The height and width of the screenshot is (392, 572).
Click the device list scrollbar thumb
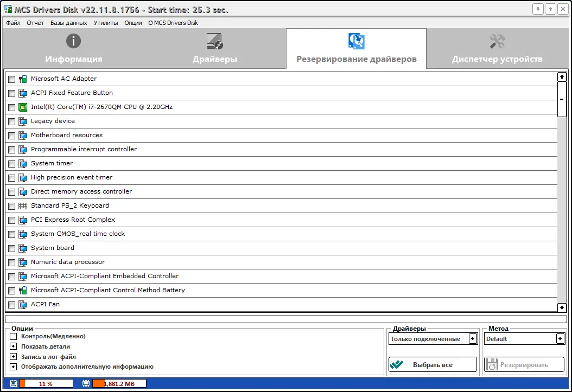coord(562,99)
